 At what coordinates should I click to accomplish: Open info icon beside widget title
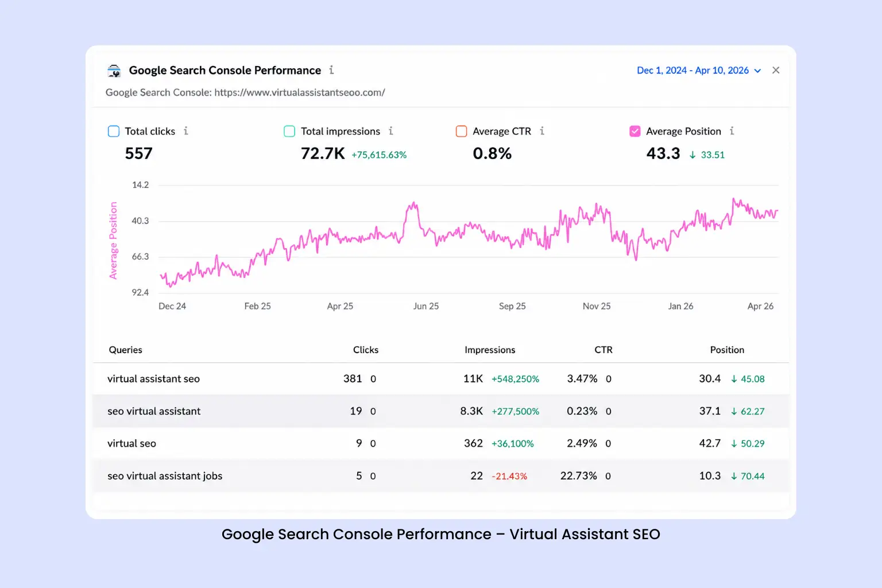click(x=331, y=70)
